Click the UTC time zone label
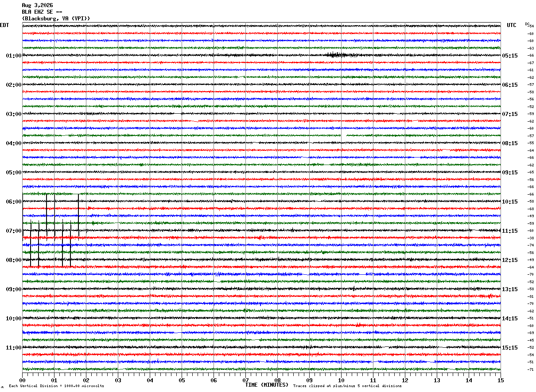 point(512,25)
